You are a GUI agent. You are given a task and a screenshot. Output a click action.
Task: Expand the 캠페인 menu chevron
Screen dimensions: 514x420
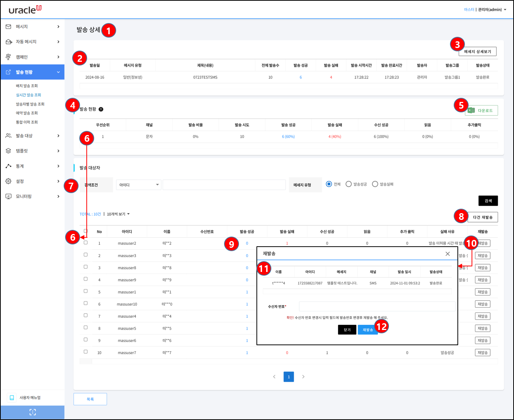(58, 57)
